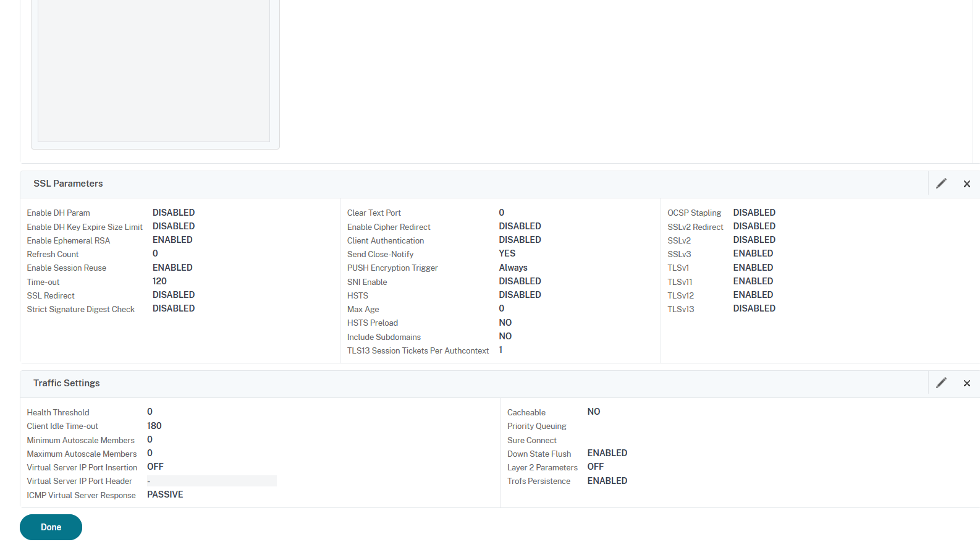The width and height of the screenshot is (980, 547).
Task: Click the SSL Redirect label
Action: [x=51, y=296]
